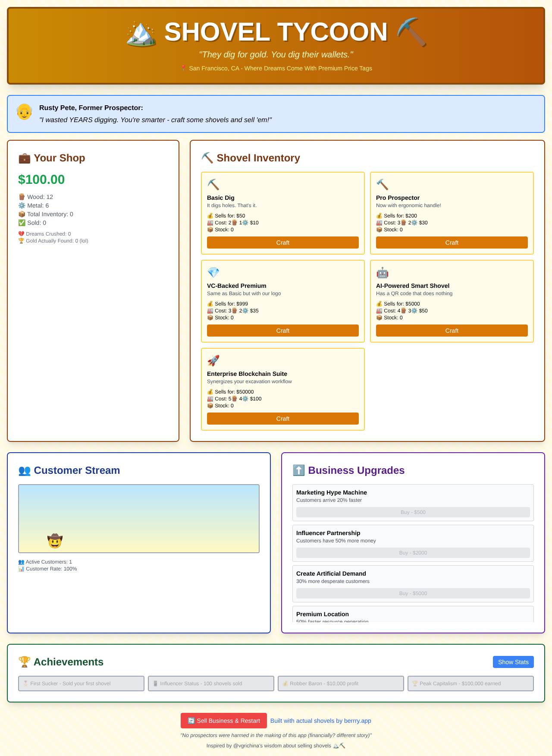Screen dimensions: 552x756
Task: Craft a Pro Prospector shovel
Action: [452, 243]
